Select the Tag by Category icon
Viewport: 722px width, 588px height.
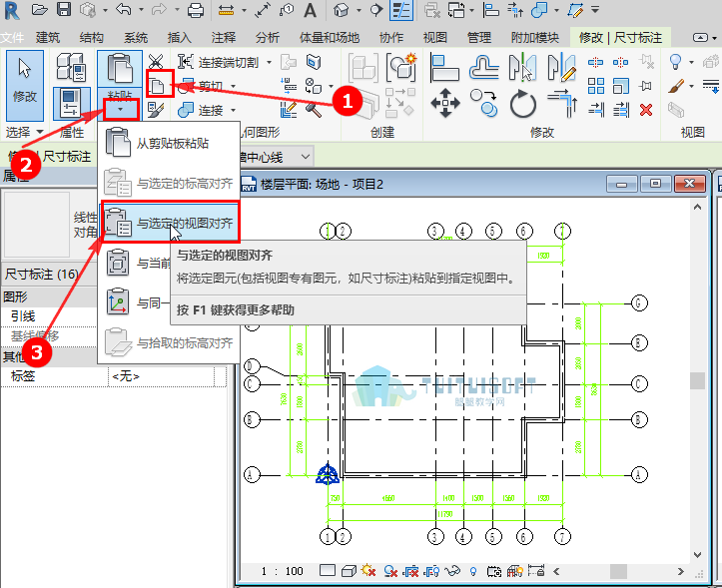[x=287, y=10]
